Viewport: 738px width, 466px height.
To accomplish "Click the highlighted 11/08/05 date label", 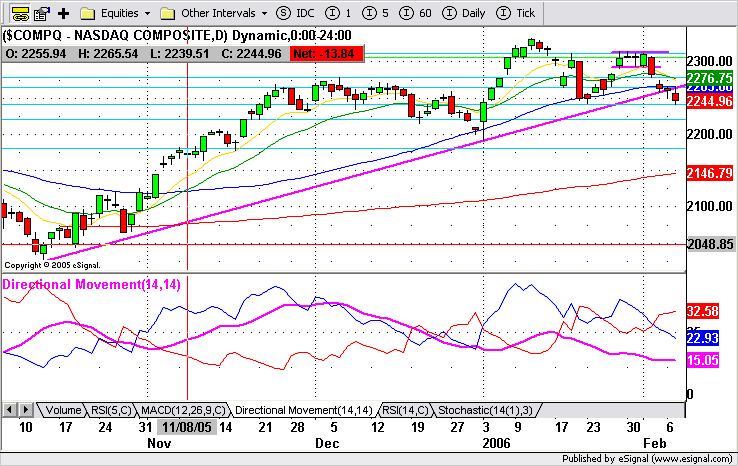I will (x=187, y=427).
